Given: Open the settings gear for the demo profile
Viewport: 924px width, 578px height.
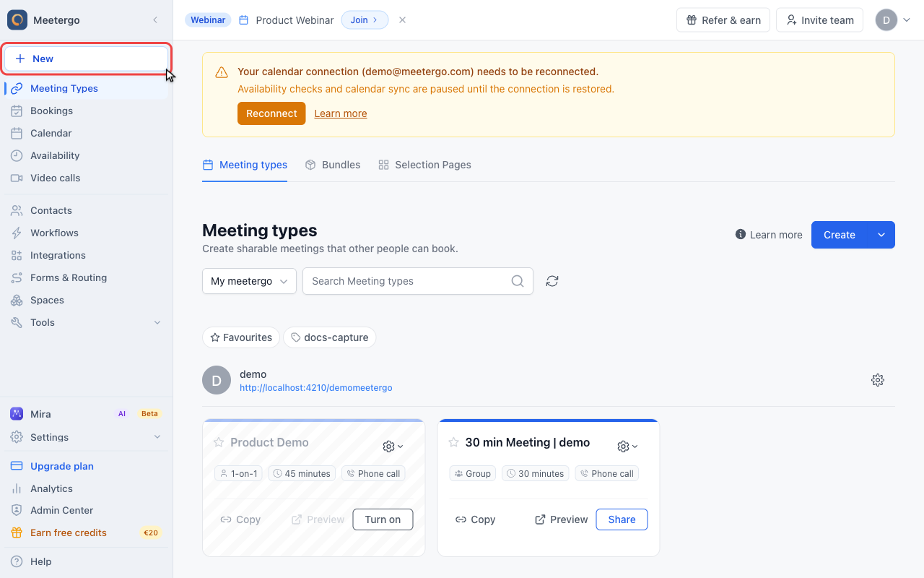Looking at the screenshot, I should [x=878, y=380].
